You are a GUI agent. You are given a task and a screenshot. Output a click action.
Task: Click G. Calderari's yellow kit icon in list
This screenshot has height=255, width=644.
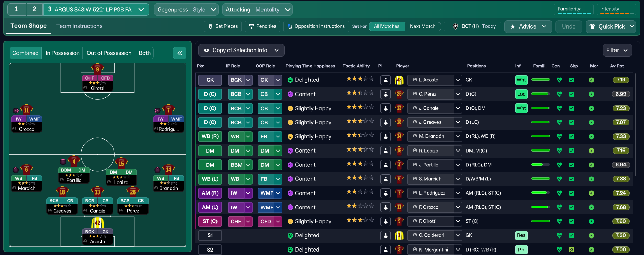[399, 235]
